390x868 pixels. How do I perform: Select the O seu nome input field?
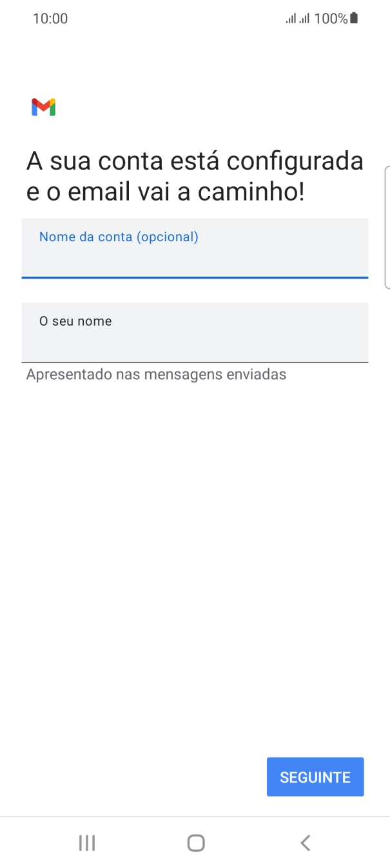pos(195,333)
